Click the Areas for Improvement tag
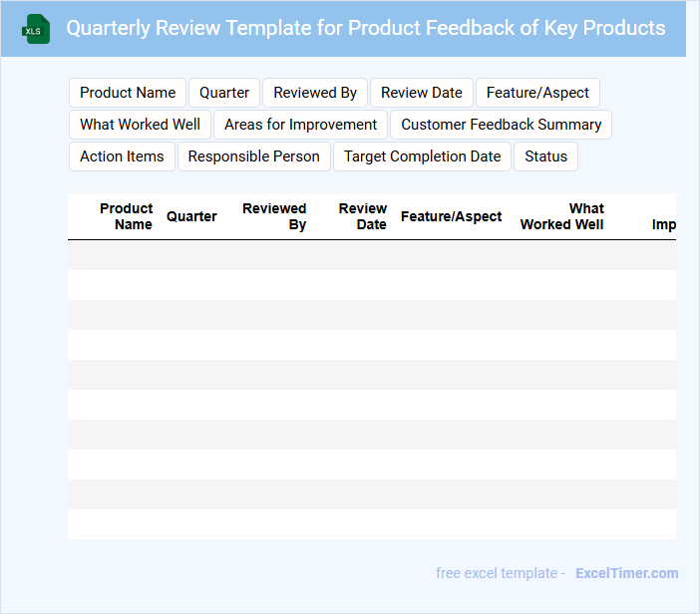The image size is (700, 614). (300, 125)
